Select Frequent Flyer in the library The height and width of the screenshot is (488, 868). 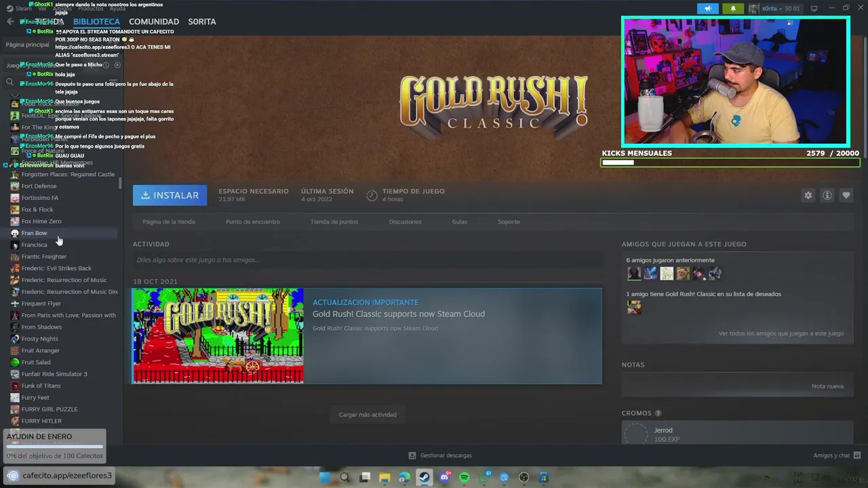tap(41, 304)
